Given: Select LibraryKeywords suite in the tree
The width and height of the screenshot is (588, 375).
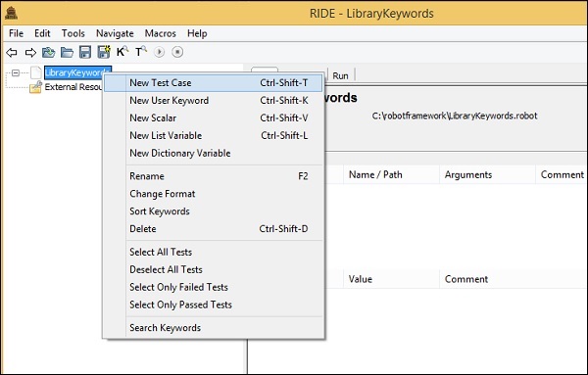Looking at the screenshot, I should [78, 72].
